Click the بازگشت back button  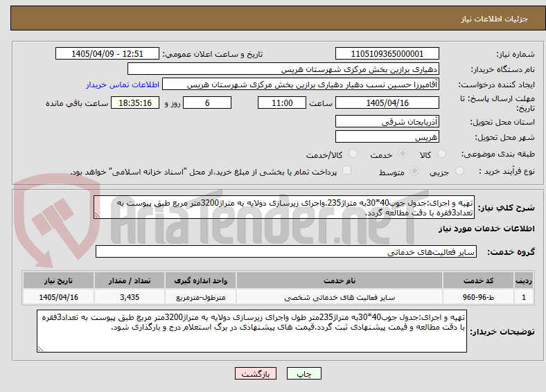(256, 373)
